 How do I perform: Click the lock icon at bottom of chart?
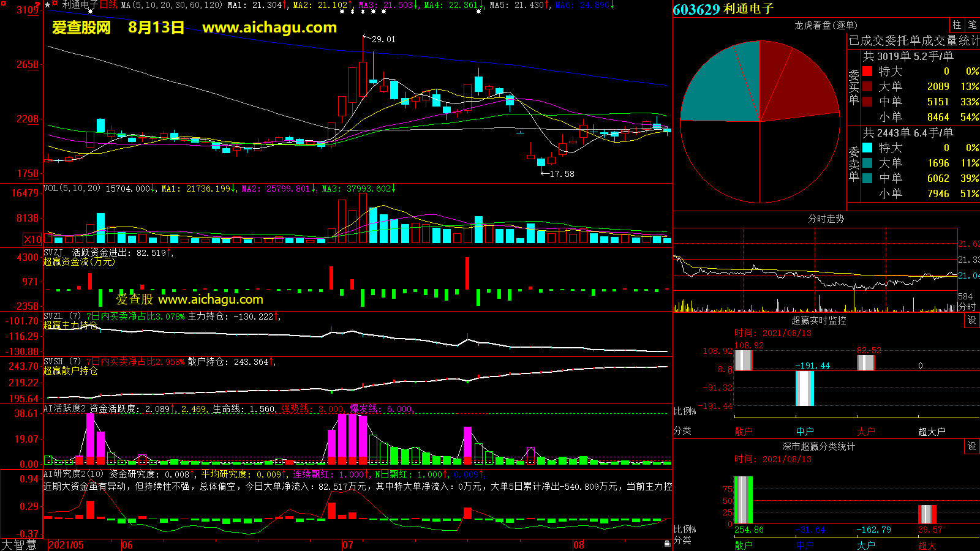pos(667,544)
